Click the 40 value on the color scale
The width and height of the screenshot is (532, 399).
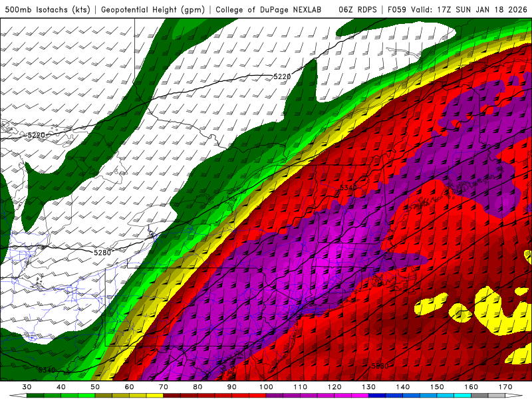(x=61, y=387)
